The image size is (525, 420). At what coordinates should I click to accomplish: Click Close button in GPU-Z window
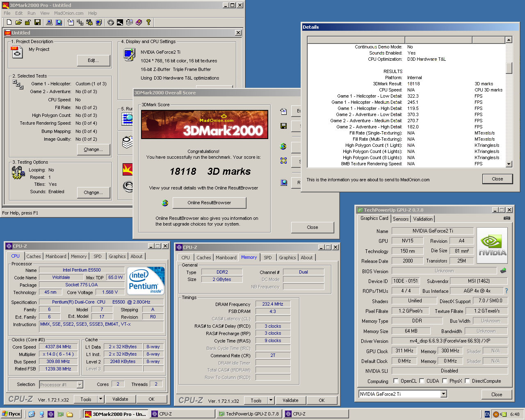[496, 395]
